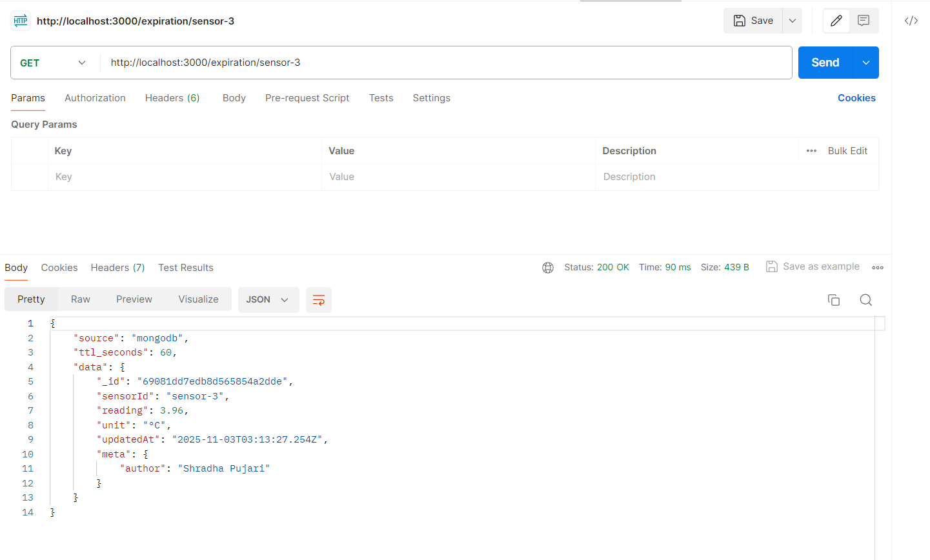Screen dimensions: 930x560
Task: Open the JSON format dropdown
Action: [268, 300]
